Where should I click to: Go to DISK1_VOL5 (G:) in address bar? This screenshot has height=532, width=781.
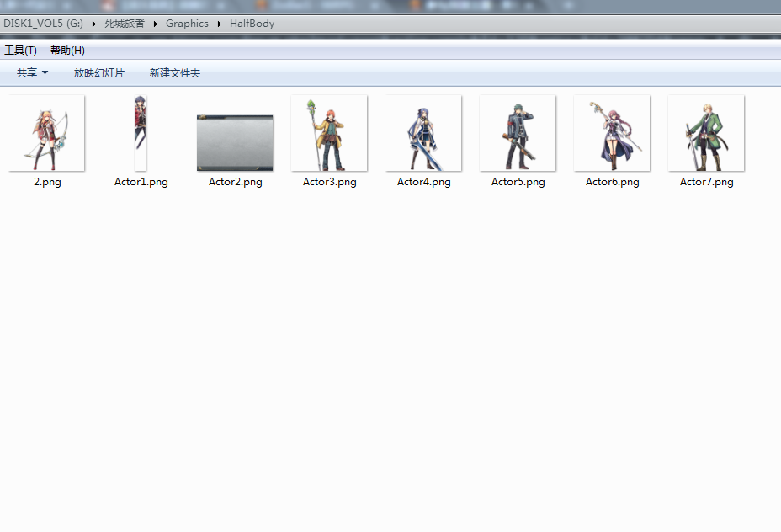[x=43, y=24]
